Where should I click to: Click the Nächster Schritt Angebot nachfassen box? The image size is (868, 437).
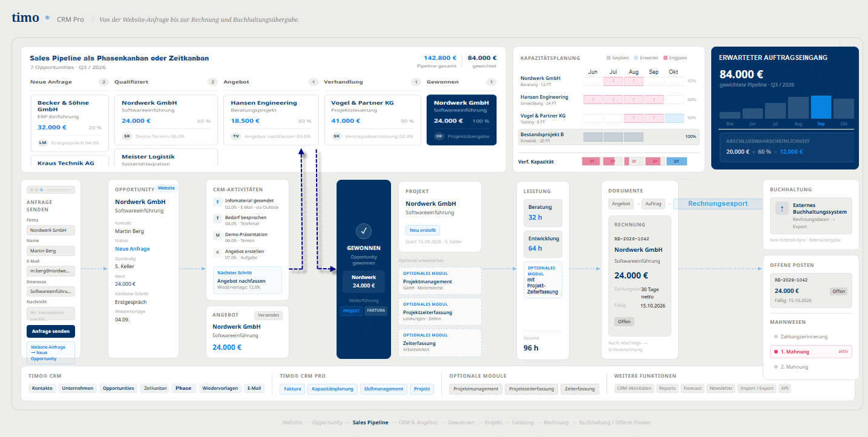(x=248, y=280)
